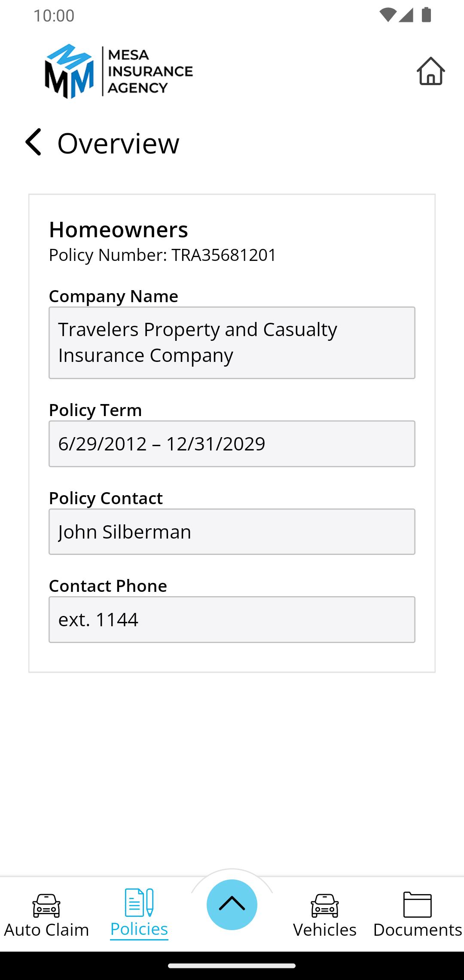Open the Documents folder icon
The height and width of the screenshot is (980, 464).
(x=418, y=904)
